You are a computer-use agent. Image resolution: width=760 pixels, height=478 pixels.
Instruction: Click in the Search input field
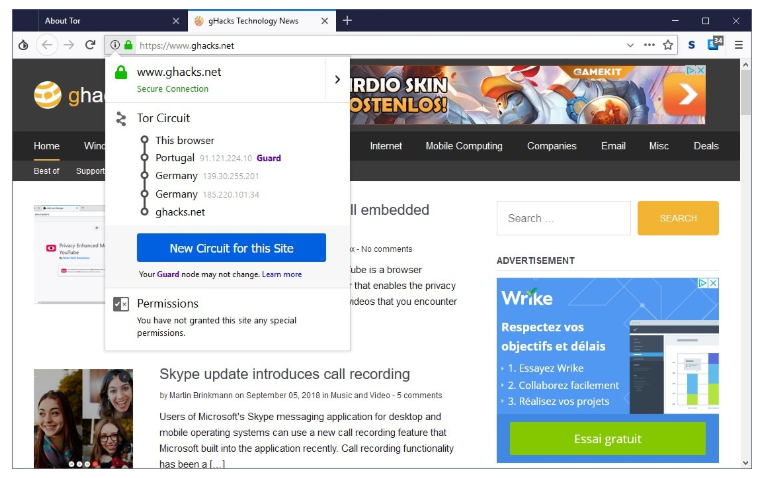(564, 218)
